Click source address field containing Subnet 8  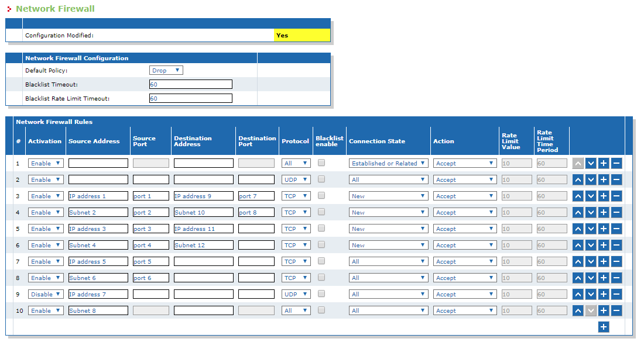tap(98, 310)
